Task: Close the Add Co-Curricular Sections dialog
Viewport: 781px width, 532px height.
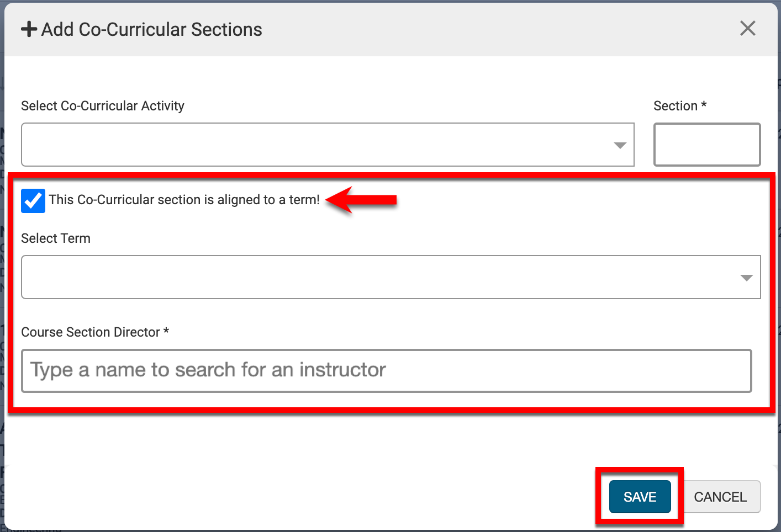Action: (x=747, y=29)
